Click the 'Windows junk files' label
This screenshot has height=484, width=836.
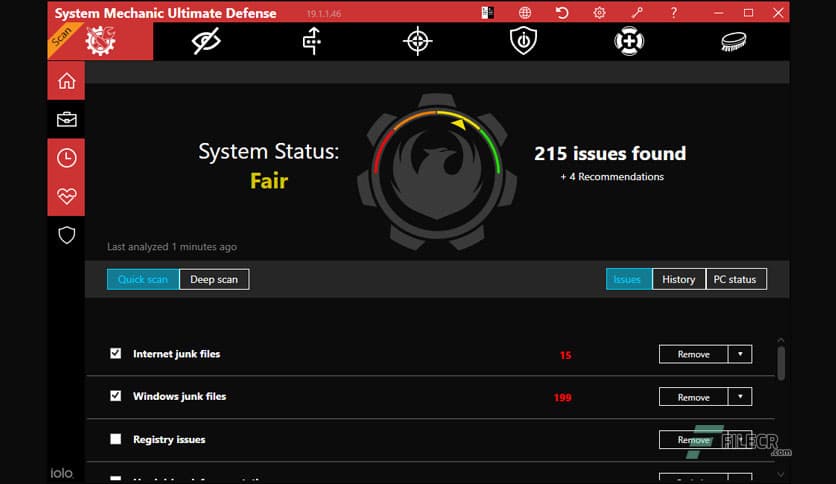pos(180,396)
